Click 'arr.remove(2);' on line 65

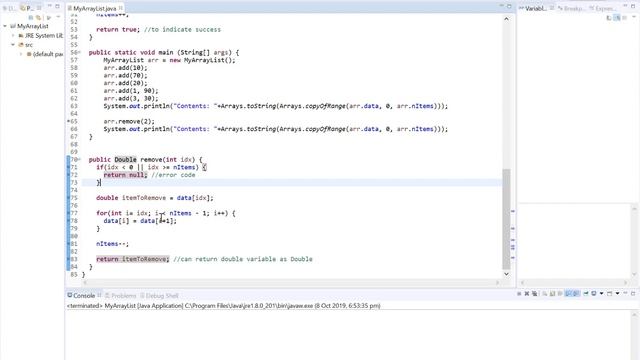click(129, 121)
